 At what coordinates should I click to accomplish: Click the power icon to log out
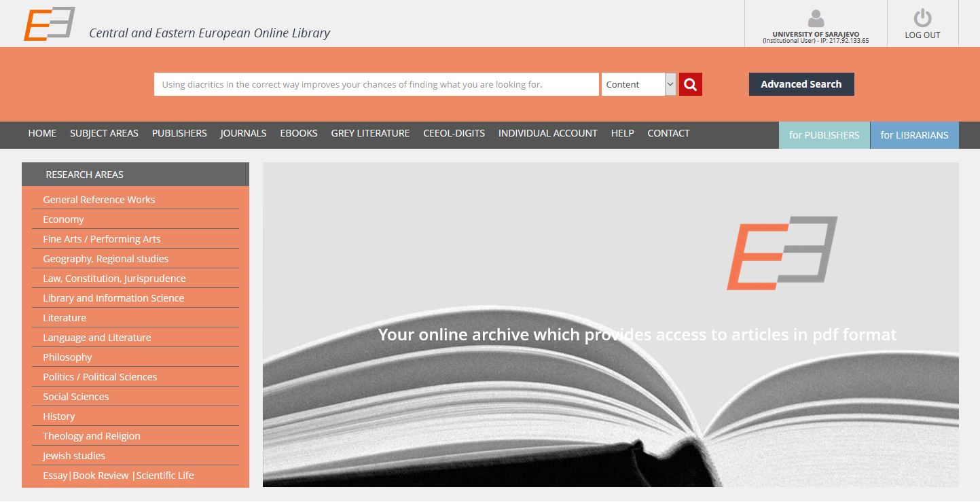(922, 18)
